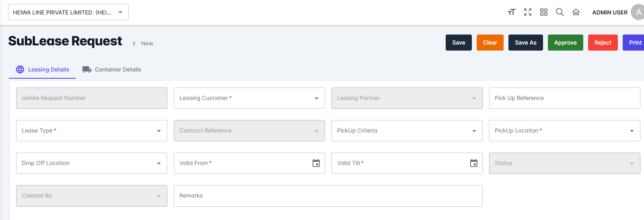Go to home via house icon
This screenshot has height=220, width=644.
point(576,12)
